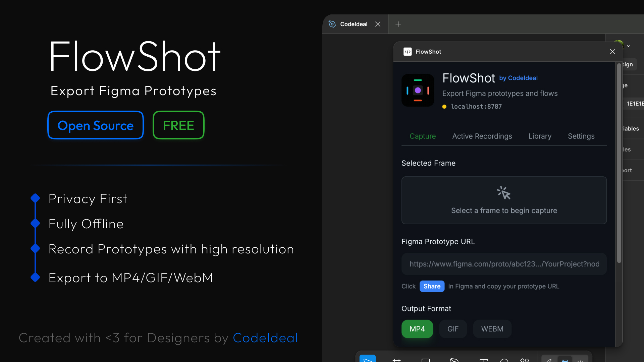644x362 pixels.
Task: Select the Frame tool
Action: [396, 360]
